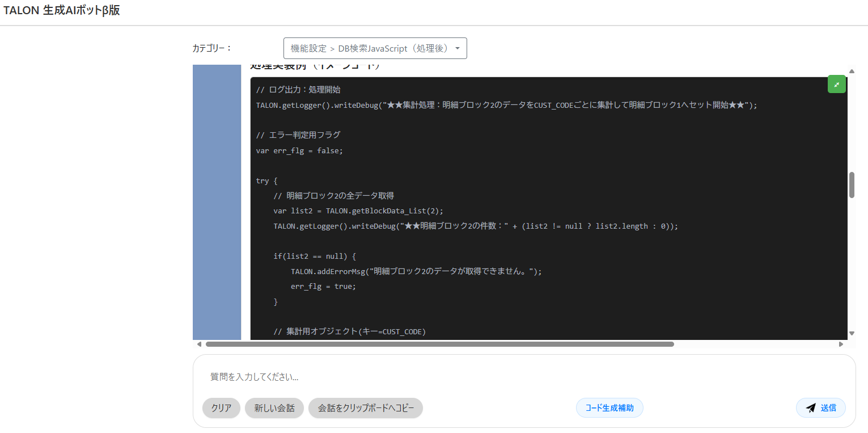Click the カテゴリー: label
Screen dimensions: 868x433
pos(213,48)
